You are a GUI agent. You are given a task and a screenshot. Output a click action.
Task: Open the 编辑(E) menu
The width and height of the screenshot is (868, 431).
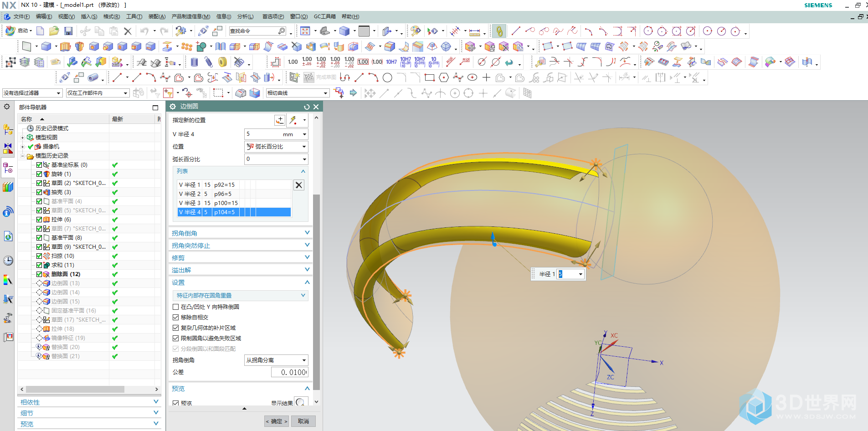(44, 16)
